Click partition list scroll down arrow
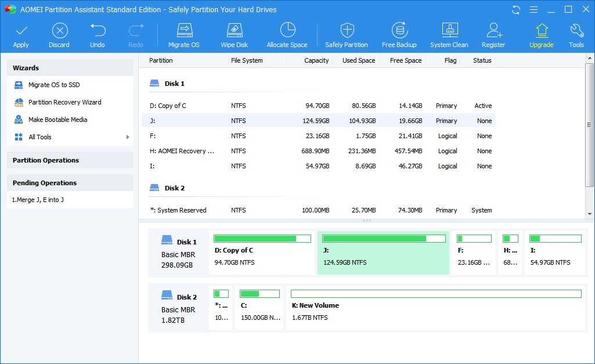Image resolution: width=595 pixels, height=364 pixels. click(590, 214)
